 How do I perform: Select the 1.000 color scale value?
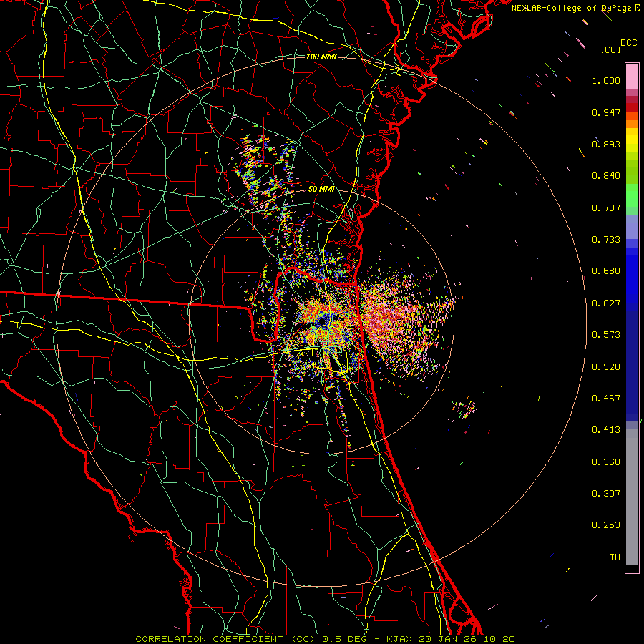[606, 80]
